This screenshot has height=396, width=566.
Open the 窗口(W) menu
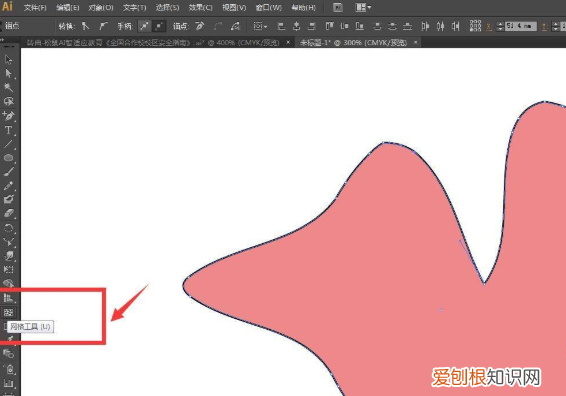coord(268,8)
